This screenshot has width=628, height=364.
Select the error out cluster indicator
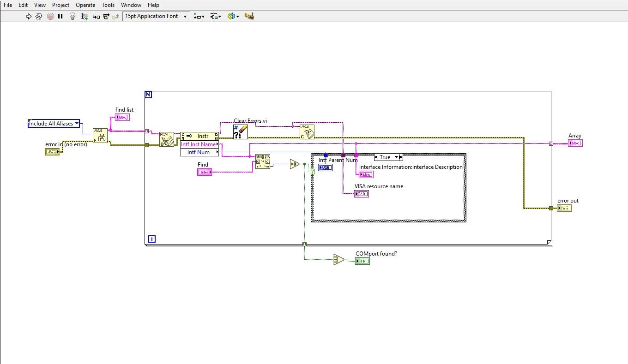click(564, 208)
